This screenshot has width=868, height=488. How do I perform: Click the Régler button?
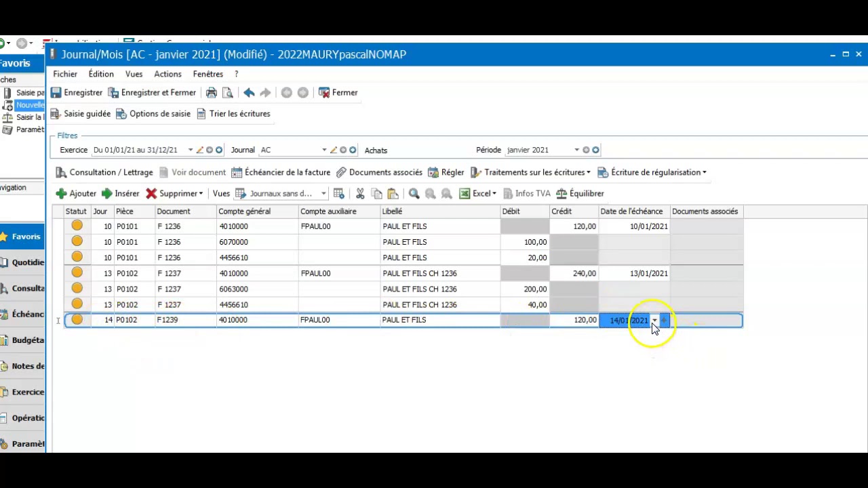446,172
